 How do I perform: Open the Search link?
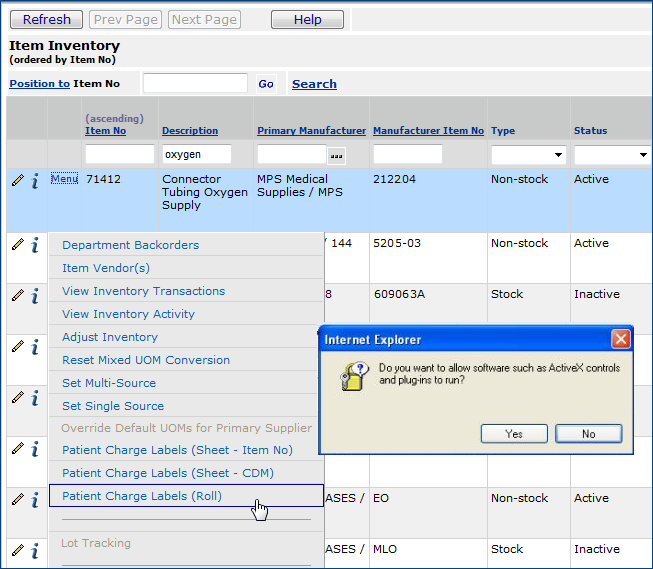click(314, 84)
